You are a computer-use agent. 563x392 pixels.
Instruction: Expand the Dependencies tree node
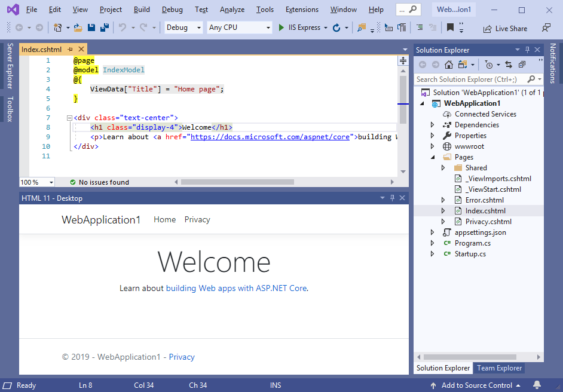click(x=432, y=125)
